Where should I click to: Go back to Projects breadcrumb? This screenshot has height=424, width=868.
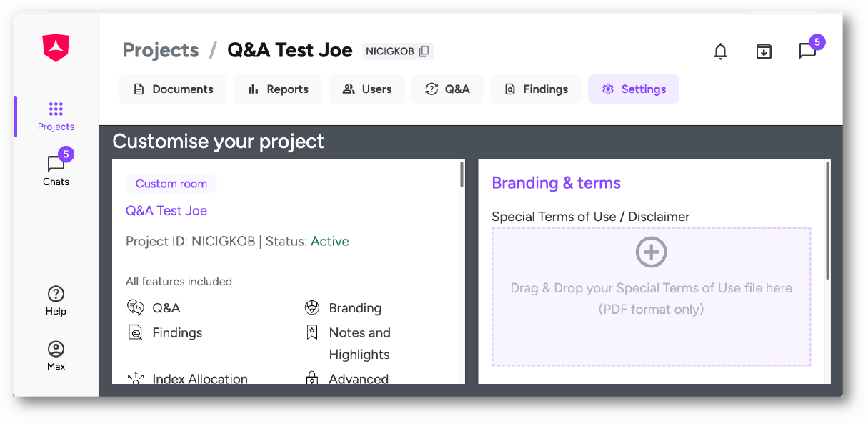[161, 50]
